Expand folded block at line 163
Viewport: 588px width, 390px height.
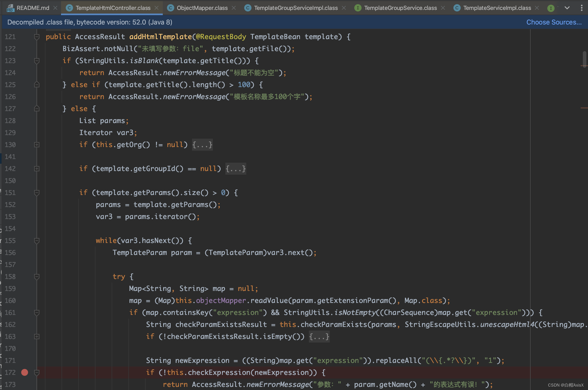coord(37,337)
